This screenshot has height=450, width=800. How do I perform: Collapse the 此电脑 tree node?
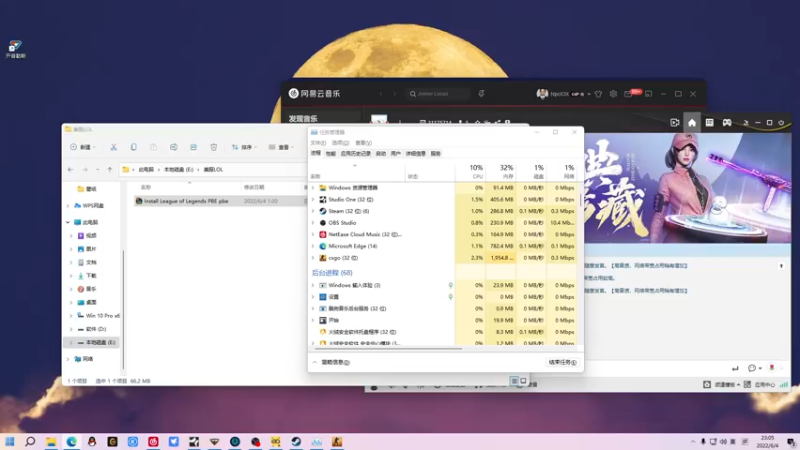tap(68, 222)
